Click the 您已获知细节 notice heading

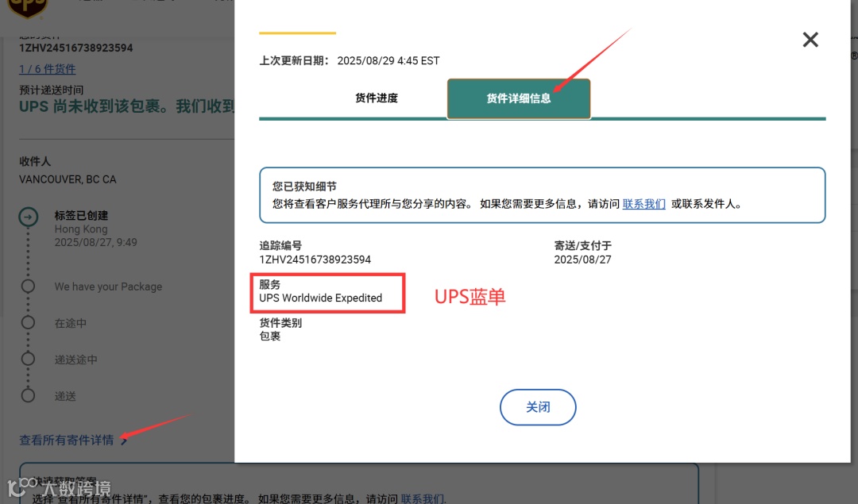(304, 187)
